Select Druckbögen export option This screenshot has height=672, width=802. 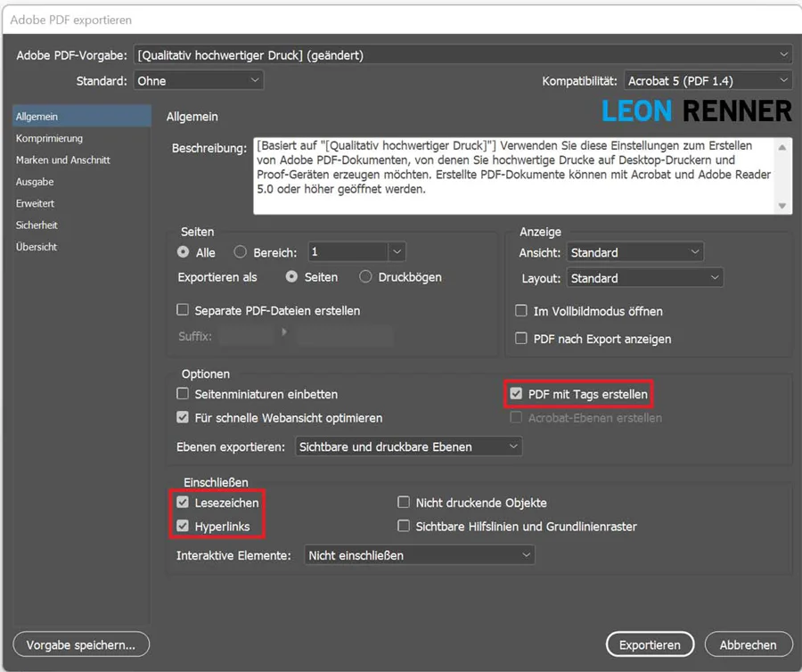tap(365, 277)
